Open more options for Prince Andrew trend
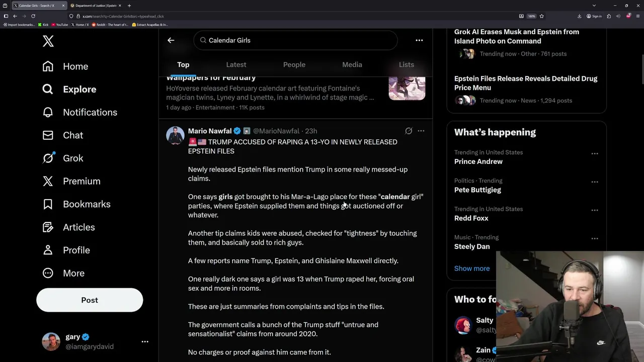Screen dimensions: 644x362 (595, 153)
